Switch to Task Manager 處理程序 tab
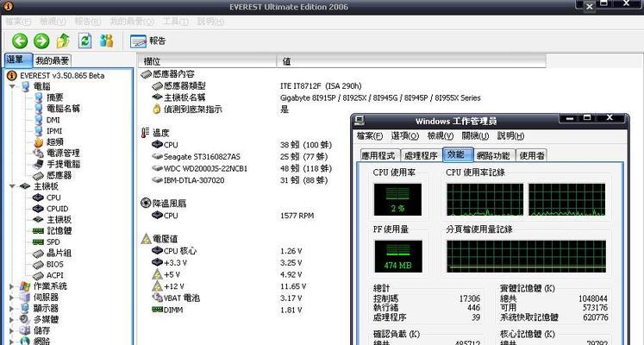This screenshot has width=644, height=345. point(421,155)
